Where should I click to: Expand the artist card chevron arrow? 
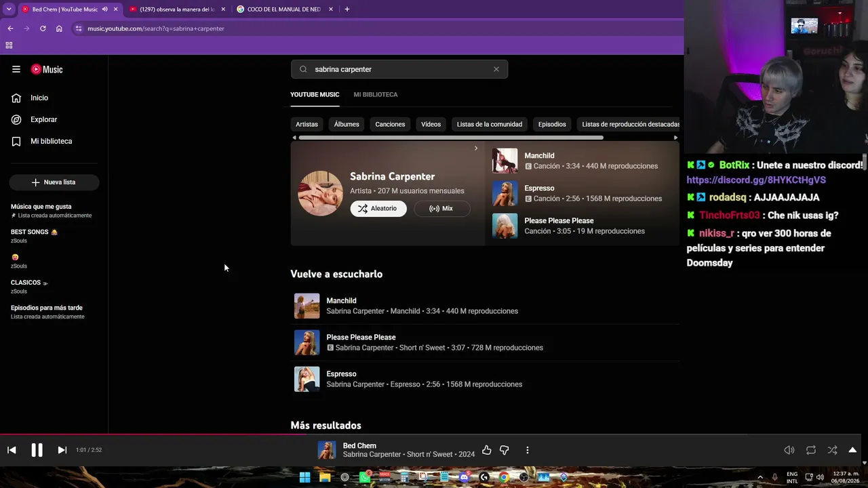tap(476, 148)
